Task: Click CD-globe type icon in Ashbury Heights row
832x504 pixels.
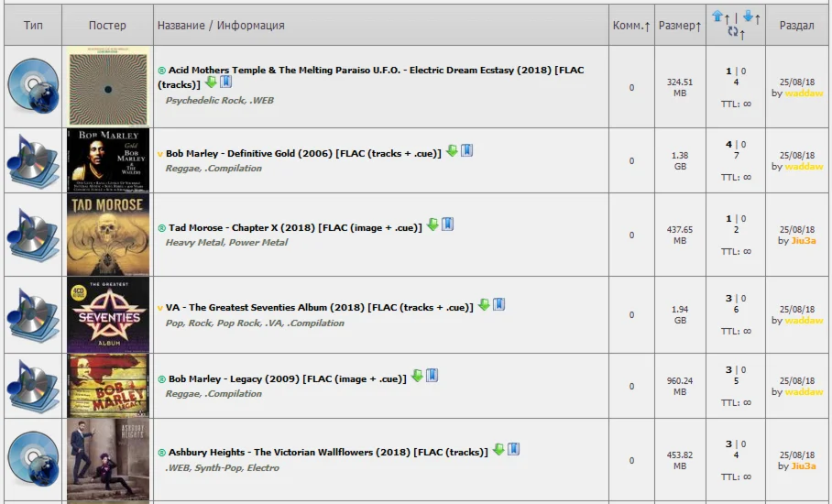Action: point(33,460)
